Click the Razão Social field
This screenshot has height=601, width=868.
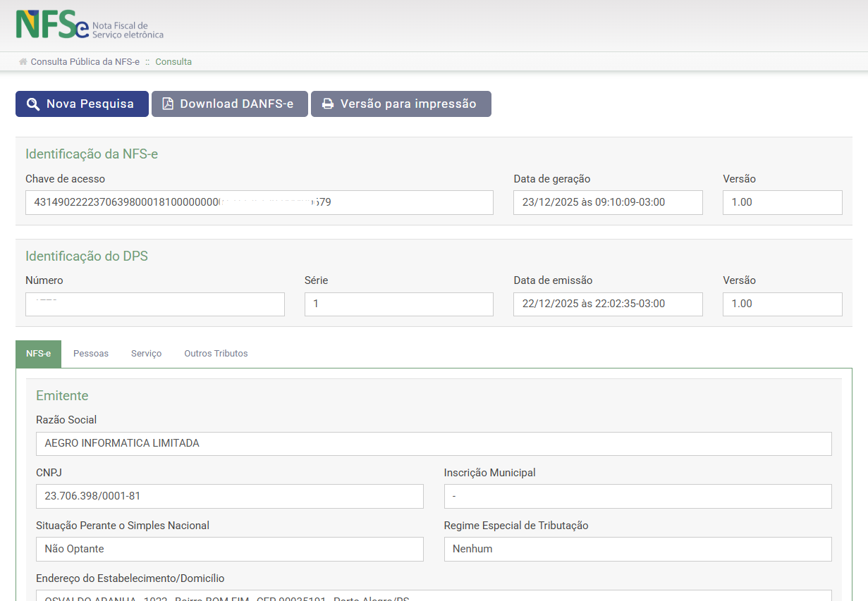coord(433,444)
